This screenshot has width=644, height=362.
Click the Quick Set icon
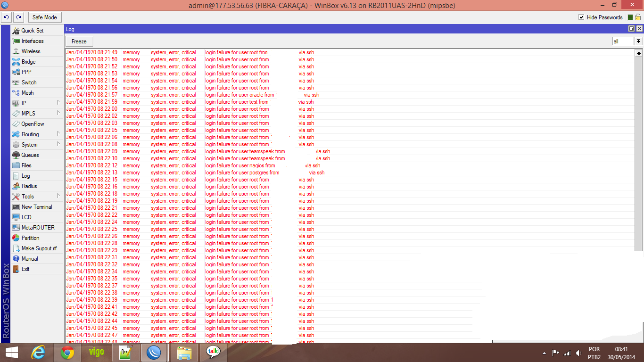pos(16,31)
